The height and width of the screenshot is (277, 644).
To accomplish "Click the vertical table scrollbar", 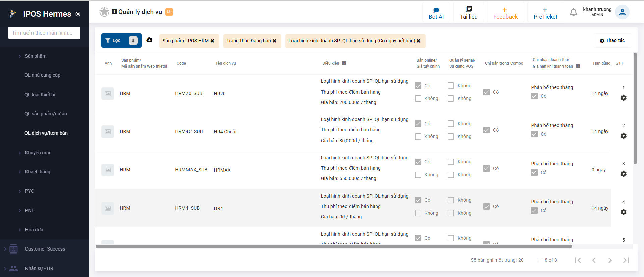I will 635,108.
